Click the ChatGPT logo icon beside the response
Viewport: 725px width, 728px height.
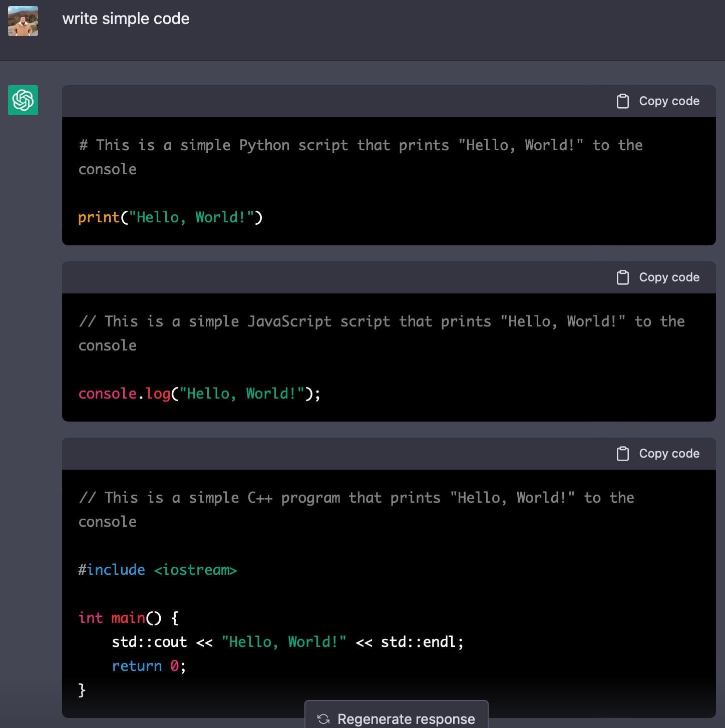point(23,100)
